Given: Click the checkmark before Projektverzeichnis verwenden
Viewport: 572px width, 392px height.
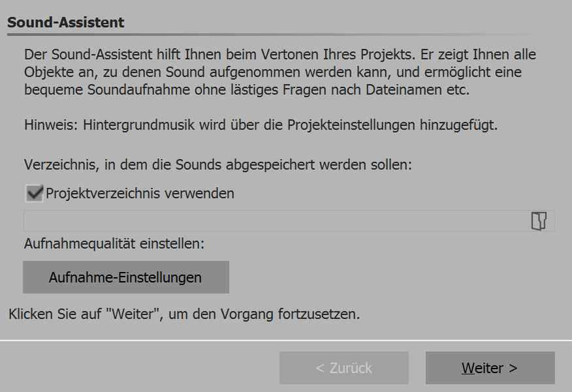Looking at the screenshot, I should point(34,193).
